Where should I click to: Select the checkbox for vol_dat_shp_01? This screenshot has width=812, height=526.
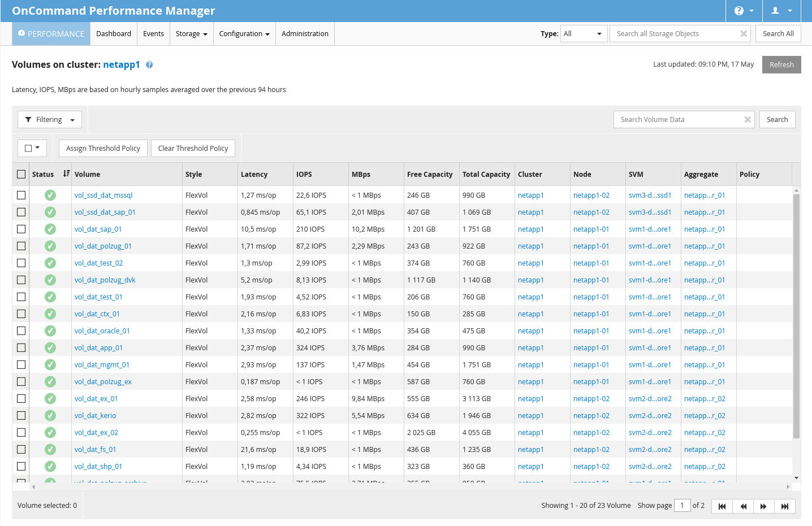coord(21,466)
